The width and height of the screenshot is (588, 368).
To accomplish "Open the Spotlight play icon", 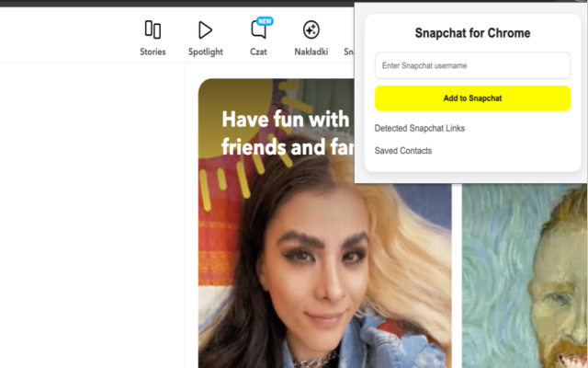I will click(205, 30).
